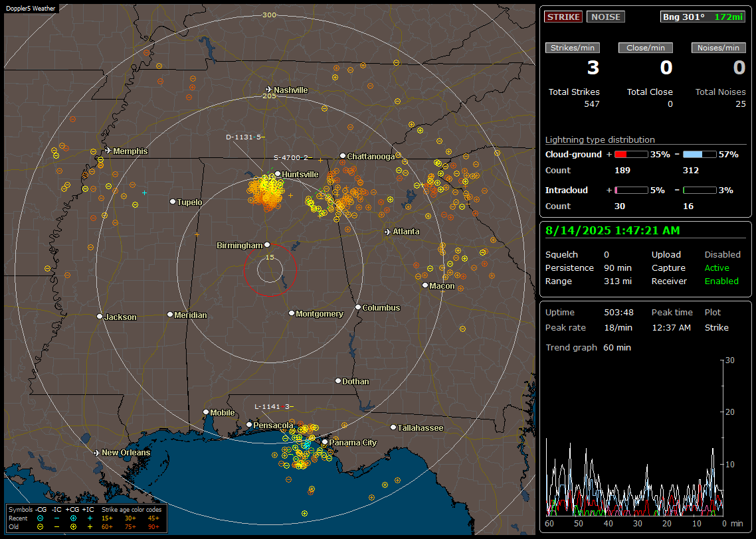Select the Montgomery city marker dot
Viewport: 756px width, 539px height.
click(x=292, y=313)
